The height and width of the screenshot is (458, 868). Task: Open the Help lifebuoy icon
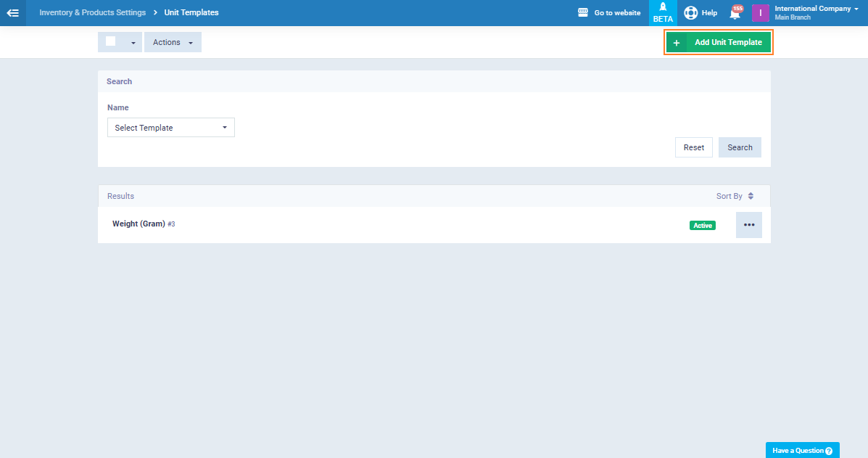(690, 12)
